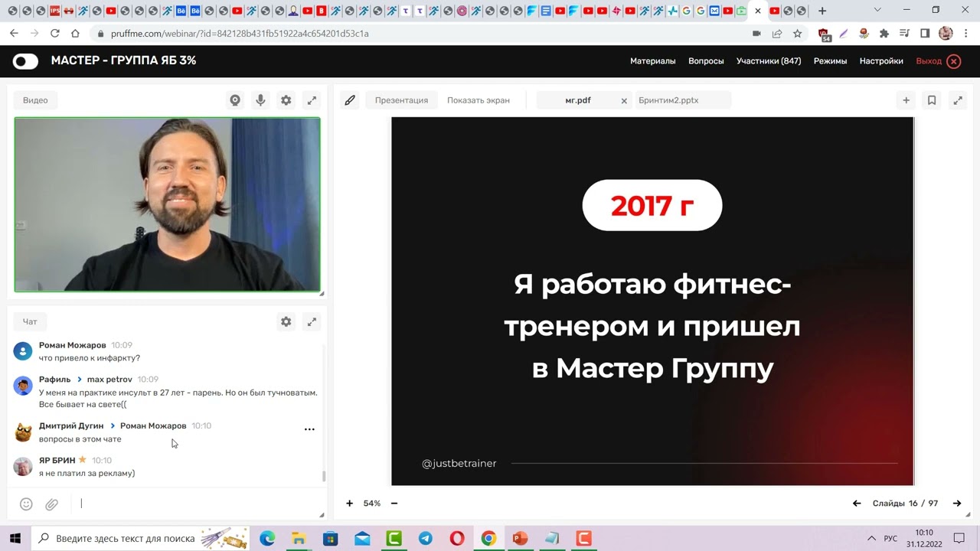Click minus to zoom out the presentation
Screen dimensions: 980x551
point(394,504)
